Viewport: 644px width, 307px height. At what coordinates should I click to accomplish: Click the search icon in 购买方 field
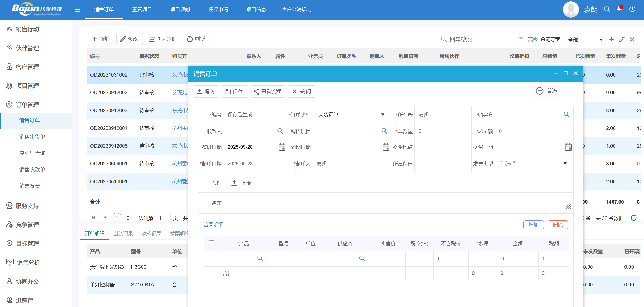566,115
